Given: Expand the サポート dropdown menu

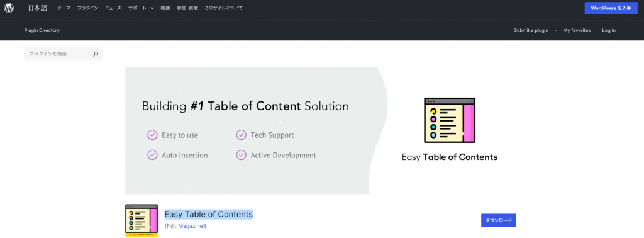Looking at the screenshot, I should point(141,8).
